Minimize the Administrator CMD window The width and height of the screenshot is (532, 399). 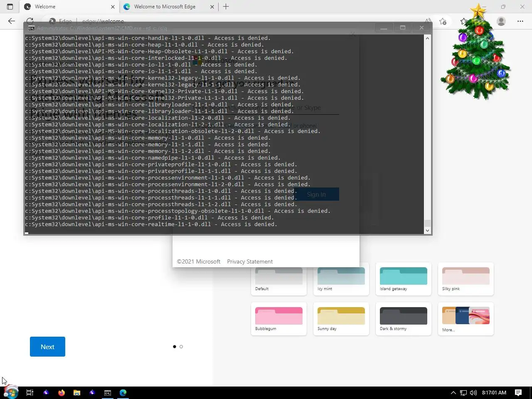pos(384,28)
